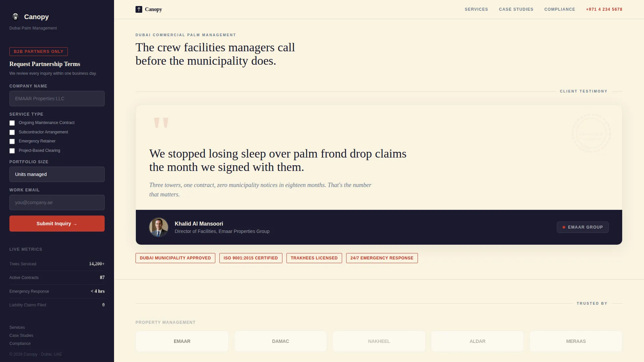Open the Services nav menu item
The image size is (644, 362).
(x=476, y=9)
